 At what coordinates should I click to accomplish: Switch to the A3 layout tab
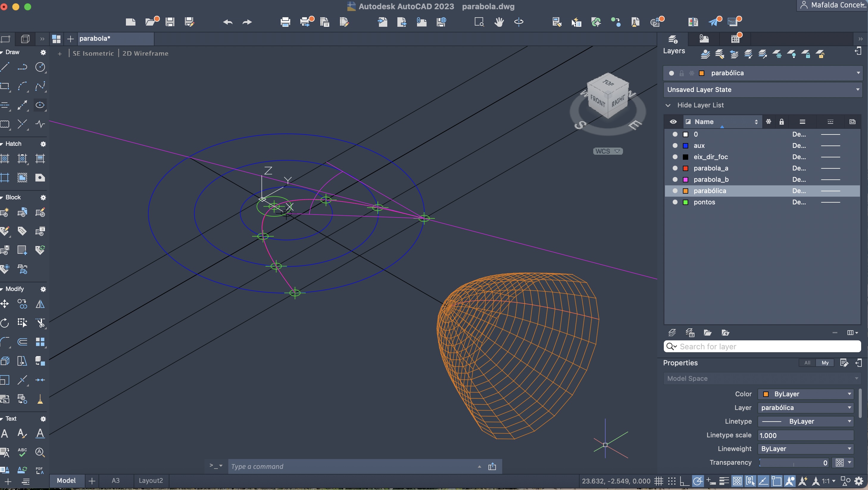tap(115, 480)
